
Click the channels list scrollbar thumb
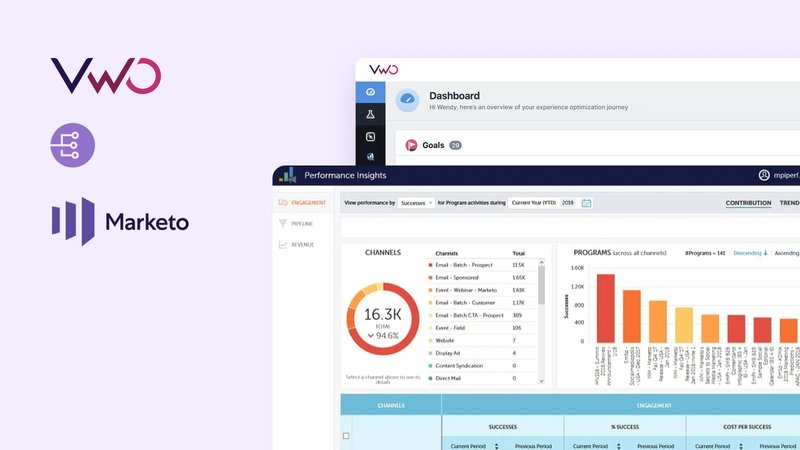click(541, 285)
